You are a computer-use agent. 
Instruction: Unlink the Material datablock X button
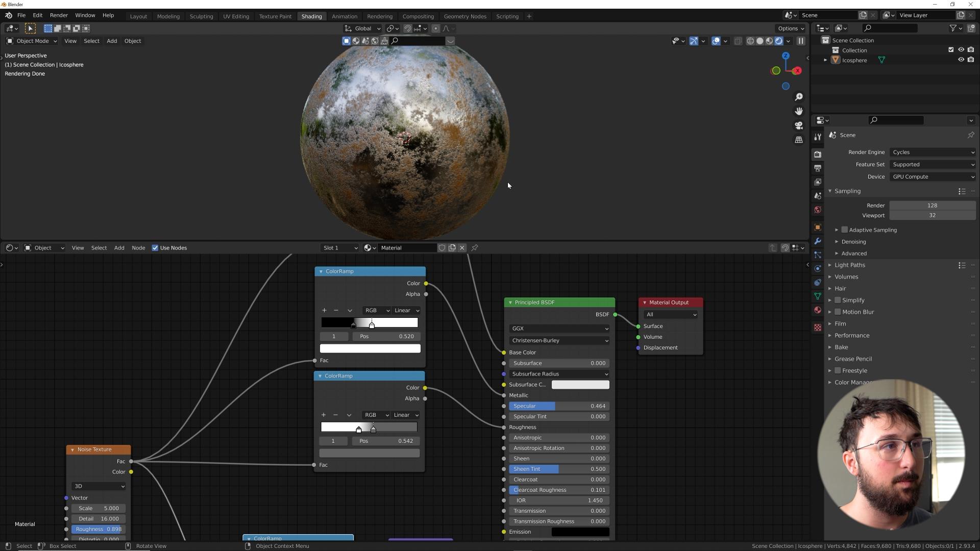pos(462,248)
